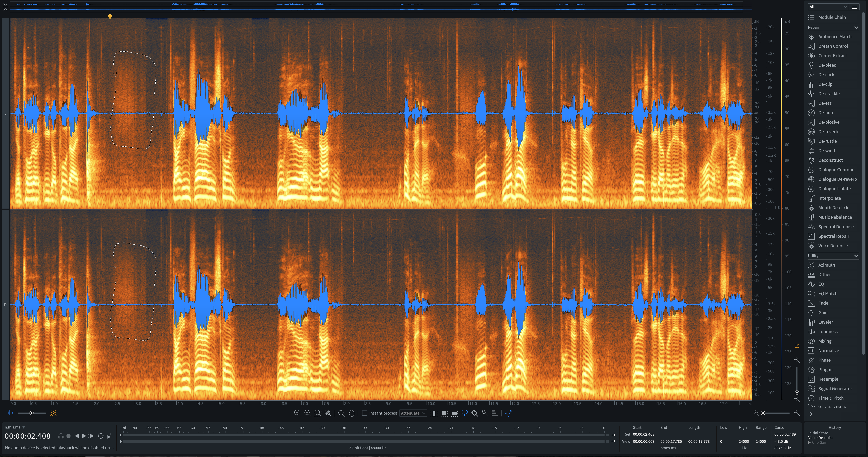The image size is (868, 457).
Task: Click the selection End field
Action: (670, 434)
